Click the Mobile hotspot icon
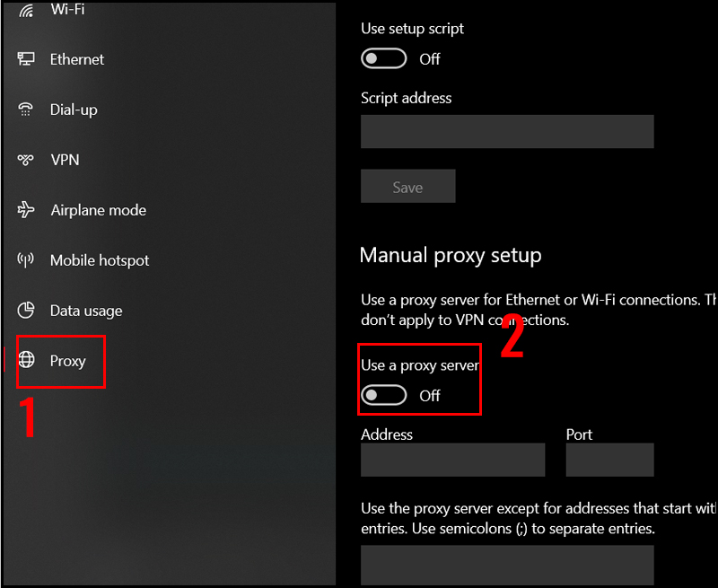The height and width of the screenshot is (588, 718). pyautogui.click(x=26, y=260)
